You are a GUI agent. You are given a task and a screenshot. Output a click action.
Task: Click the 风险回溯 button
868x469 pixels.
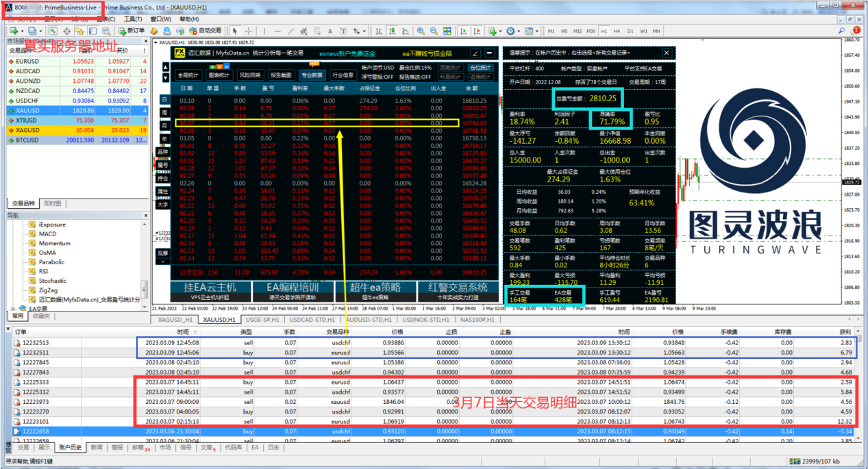point(250,75)
